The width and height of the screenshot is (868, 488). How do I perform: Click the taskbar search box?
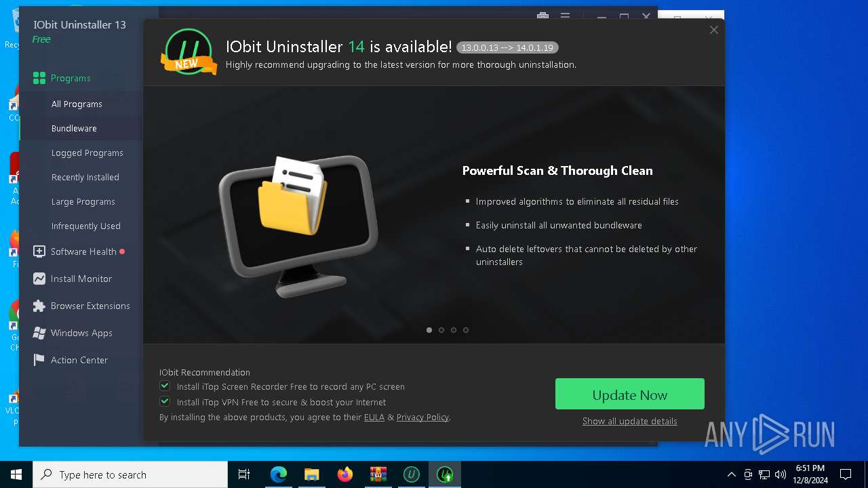click(x=130, y=474)
